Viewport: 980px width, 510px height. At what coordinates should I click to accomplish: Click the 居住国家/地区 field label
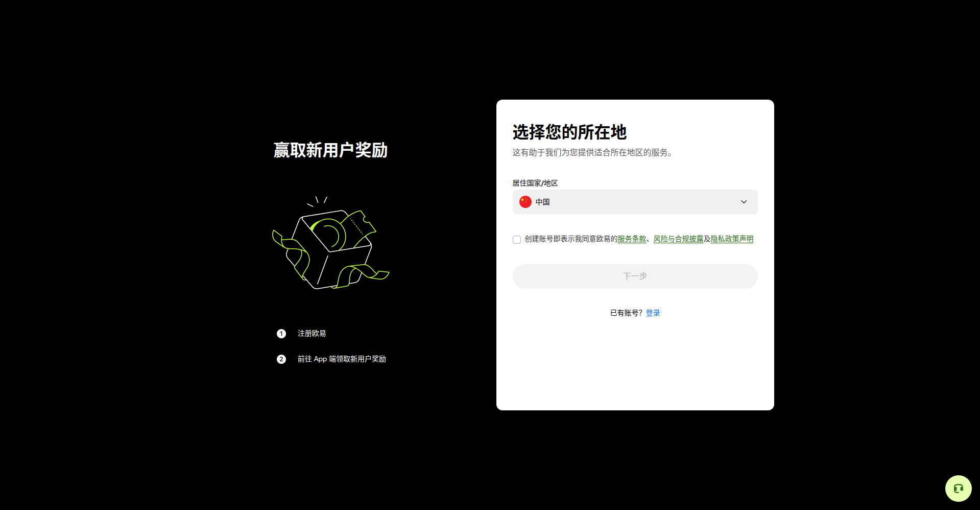535,183
